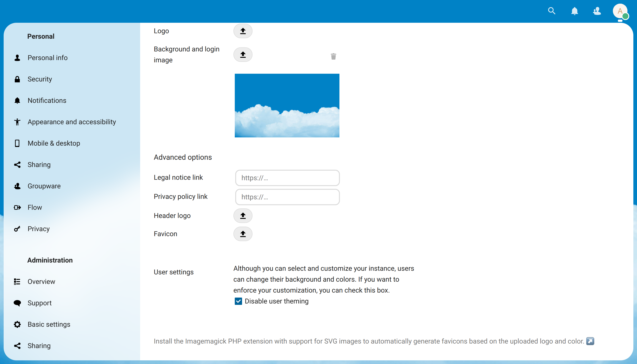637x364 pixels.
Task: Open the notifications bell in header
Action: point(574,11)
